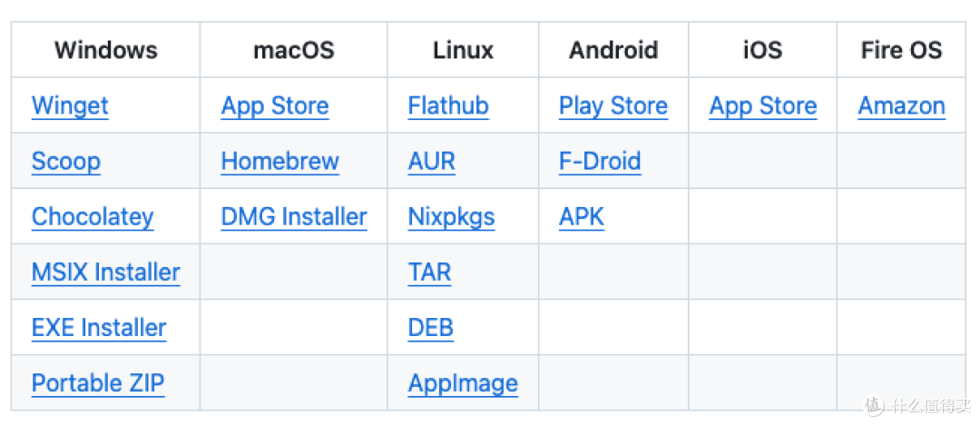The width and height of the screenshot is (980, 426).
Task: Download the EXE Installer
Action: (99, 328)
